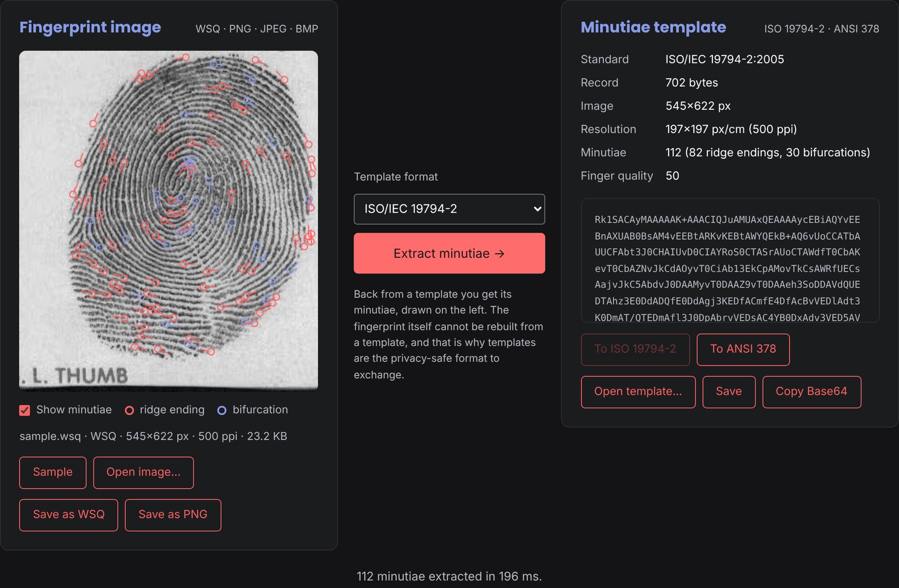Click the file info line starting "sample.wsq"
Viewport: 899px width, 588px height.
[x=153, y=436]
